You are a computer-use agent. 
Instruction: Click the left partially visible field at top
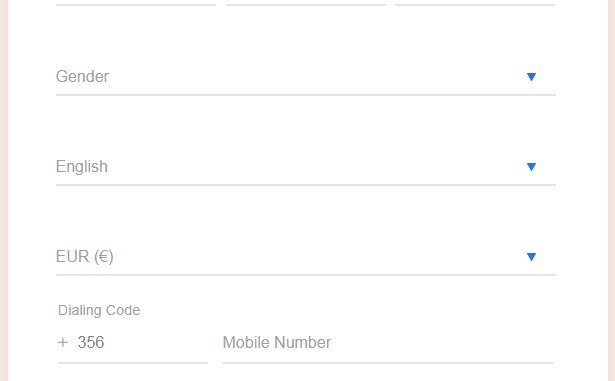136,3
